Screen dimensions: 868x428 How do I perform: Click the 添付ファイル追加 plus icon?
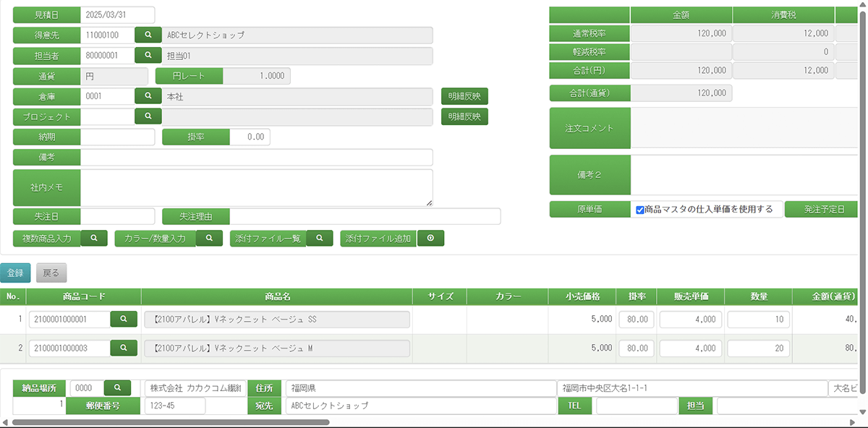coord(430,239)
